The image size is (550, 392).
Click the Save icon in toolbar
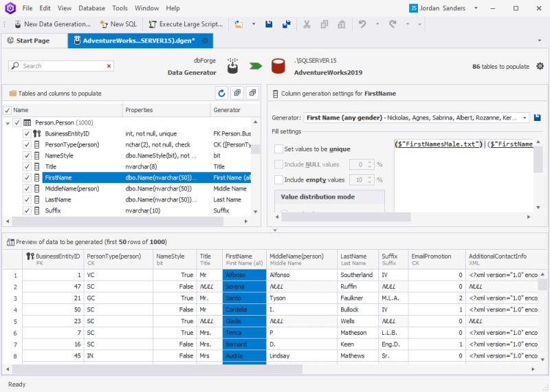(269, 24)
